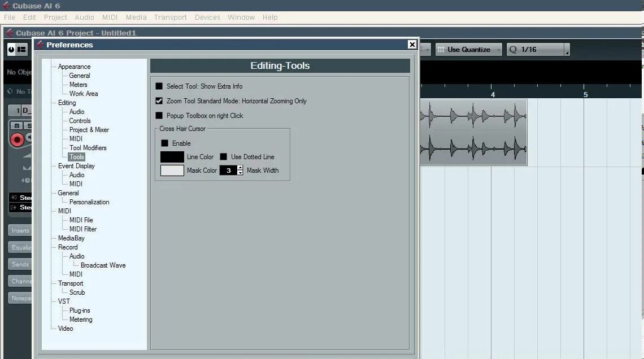Enable Select Tool: Show Extra Info checkbox
Screen dimensions: 644x359
(159, 86)
